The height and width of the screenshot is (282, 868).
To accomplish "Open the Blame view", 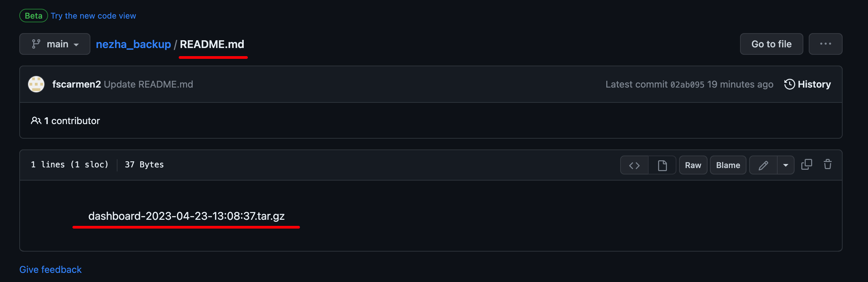I will [728, 165].
